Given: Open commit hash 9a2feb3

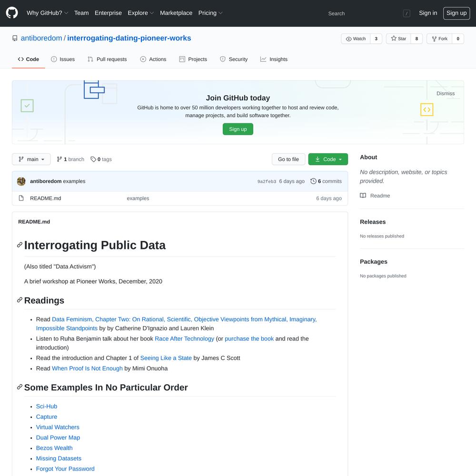Looking at the screenshot, I should pyautogui.click(x=267, y=181).
